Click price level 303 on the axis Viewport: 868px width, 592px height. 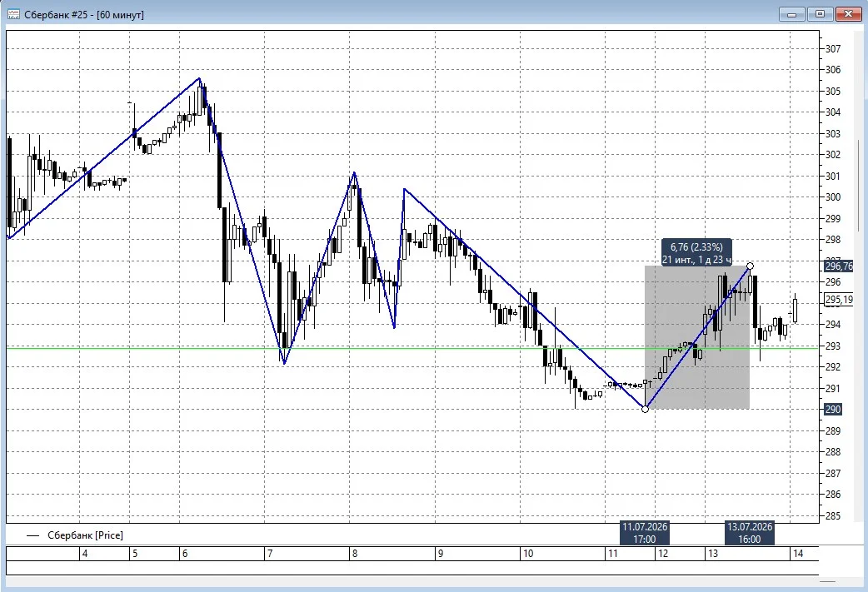point(833,134)
